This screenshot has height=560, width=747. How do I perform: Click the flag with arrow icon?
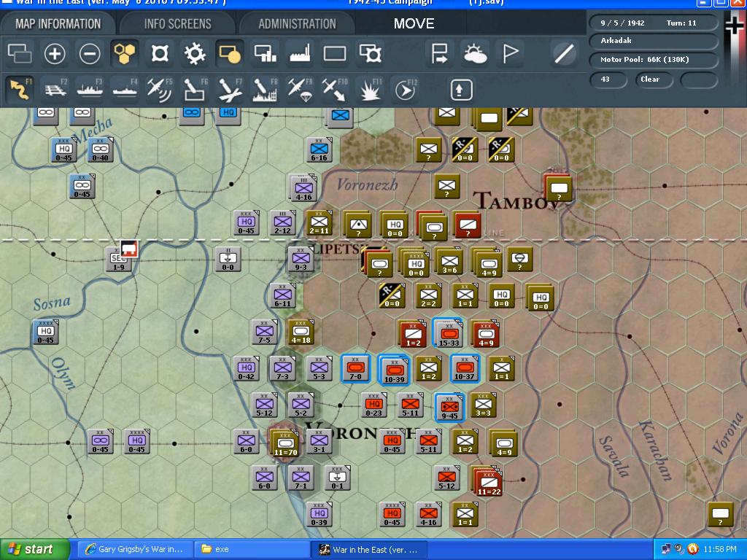(439, 53)
